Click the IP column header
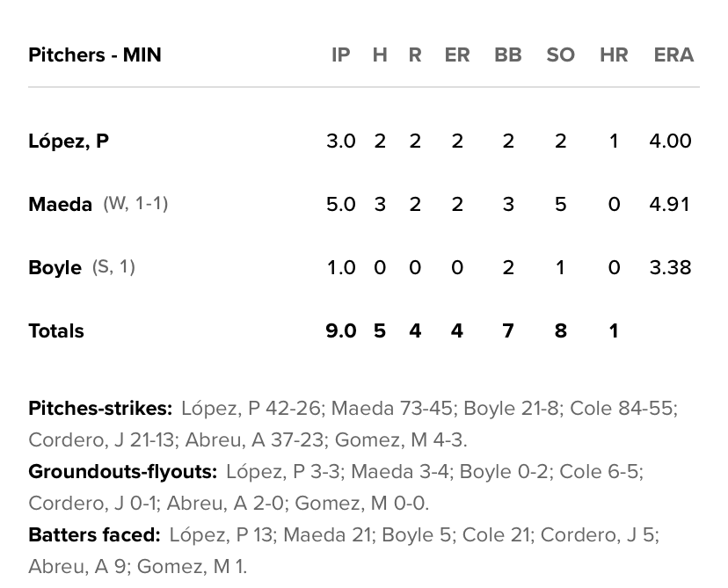The height and width of the screenshot is (588, 728). tap(340, 55)
